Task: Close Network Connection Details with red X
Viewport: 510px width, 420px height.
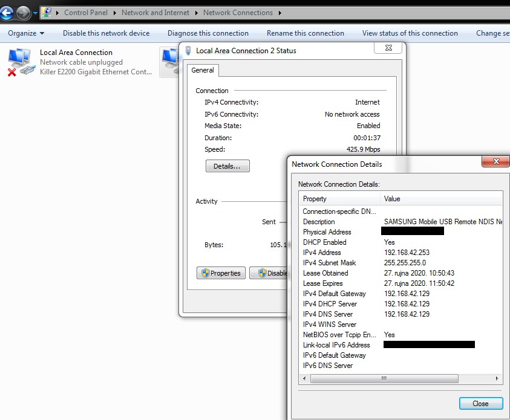Action: pos(495,161)
